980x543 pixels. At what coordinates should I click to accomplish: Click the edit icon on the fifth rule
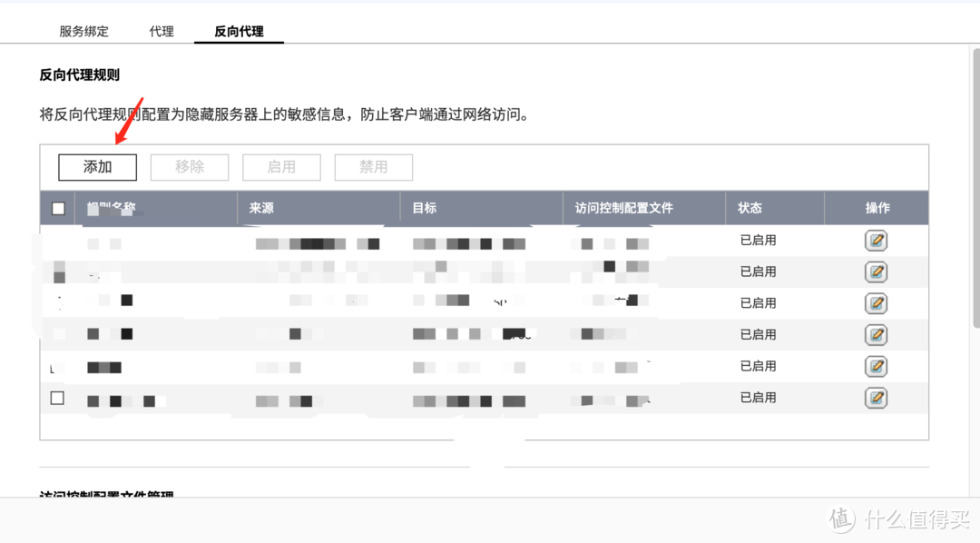pyautogui.click(x=876, y=366)
